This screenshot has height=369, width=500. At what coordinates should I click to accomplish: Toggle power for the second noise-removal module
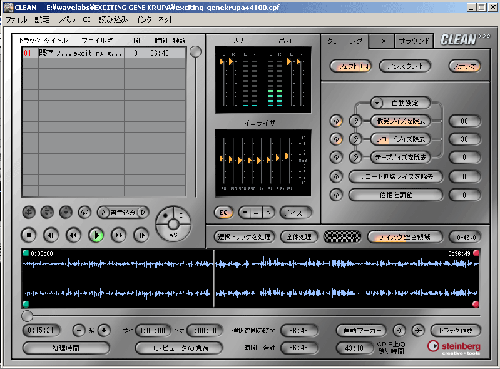coord(336,139)
